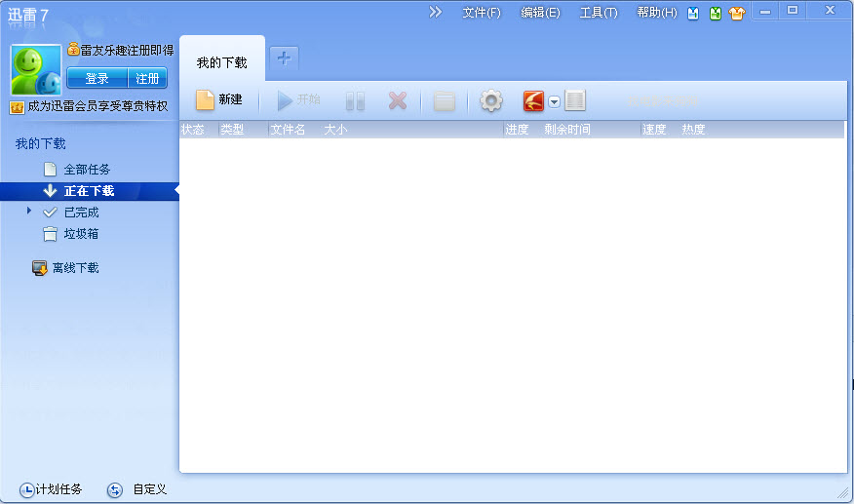Screen dimensions: 854x504
Task: Click the orange shirt skin icon
Action: coord(737,14)
